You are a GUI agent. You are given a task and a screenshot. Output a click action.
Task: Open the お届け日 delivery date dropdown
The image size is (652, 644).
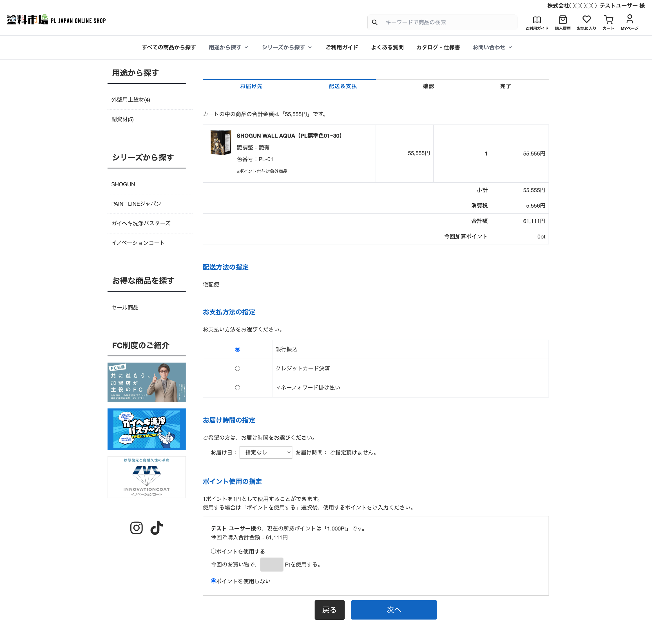[x=265, y=452]
